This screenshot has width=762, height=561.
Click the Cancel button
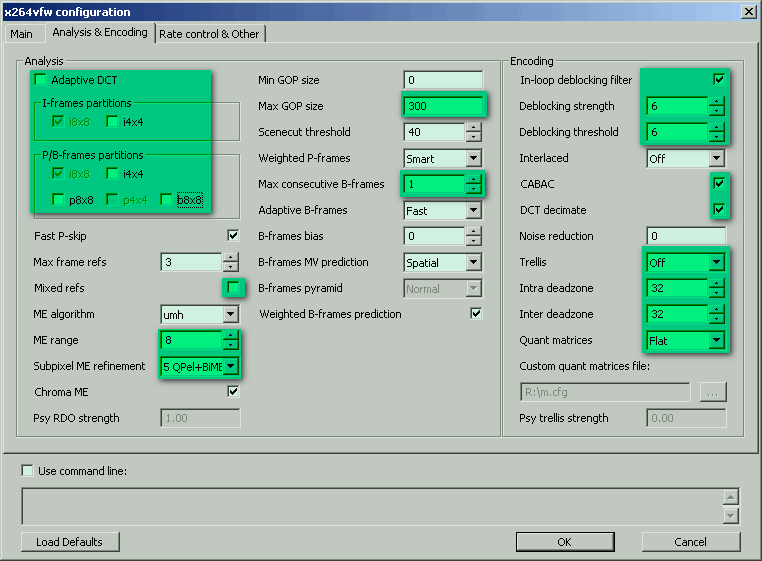691,542
